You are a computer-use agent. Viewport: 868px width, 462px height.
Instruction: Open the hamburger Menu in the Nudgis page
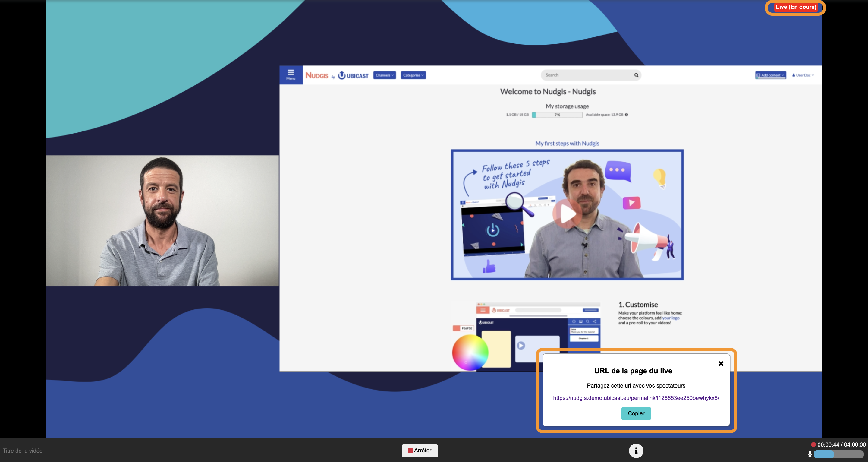click(291, 75)
